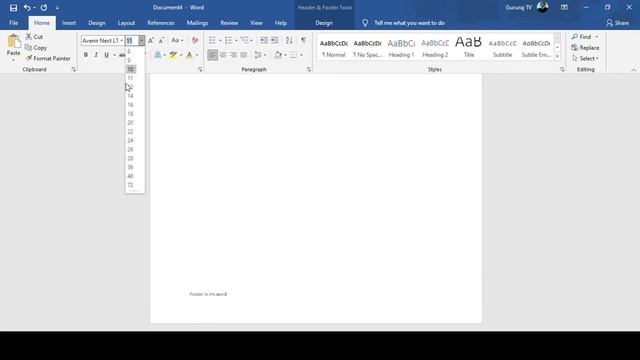Open the Styles pane launcher
This screenshot has height=360, width=640.
click(562, 70)
